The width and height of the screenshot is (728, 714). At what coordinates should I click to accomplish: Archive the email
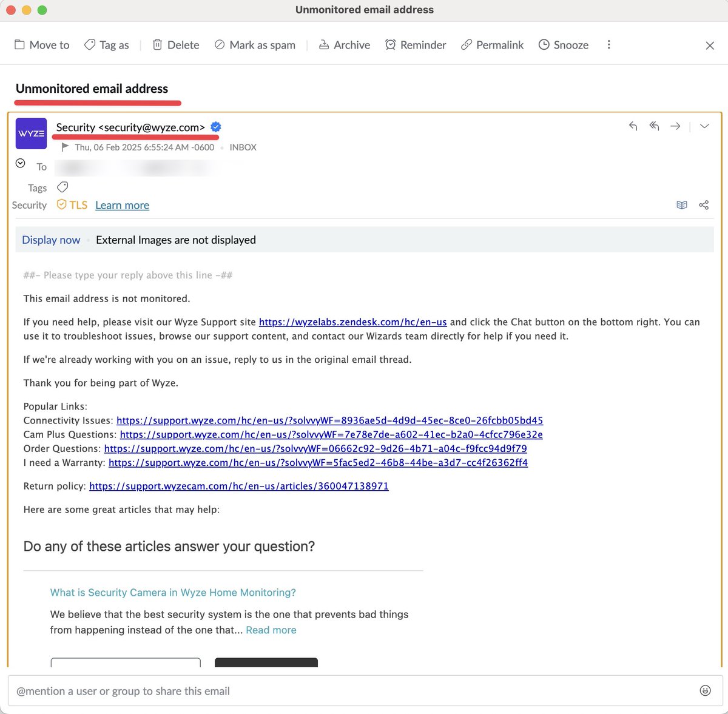[344, 45]
